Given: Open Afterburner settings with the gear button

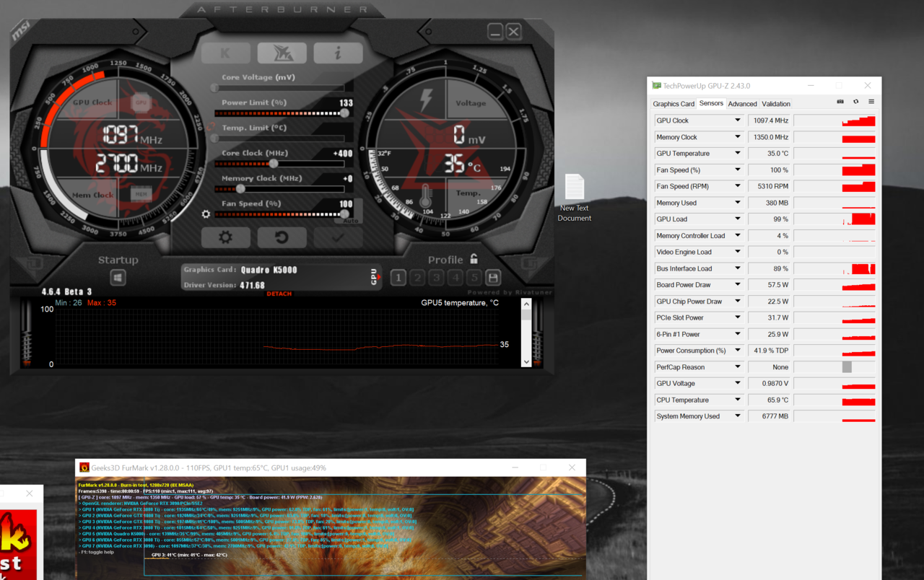Looking at the screenshot, I should point(226,237).
